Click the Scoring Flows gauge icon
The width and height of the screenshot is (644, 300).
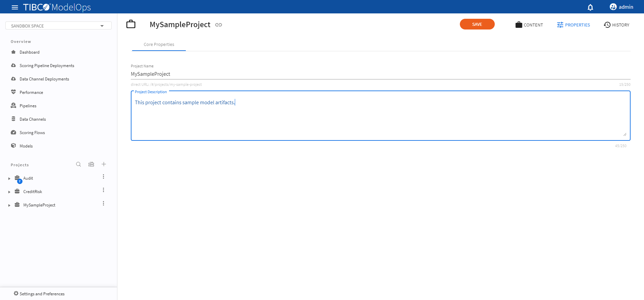click(x=13, y=132)
